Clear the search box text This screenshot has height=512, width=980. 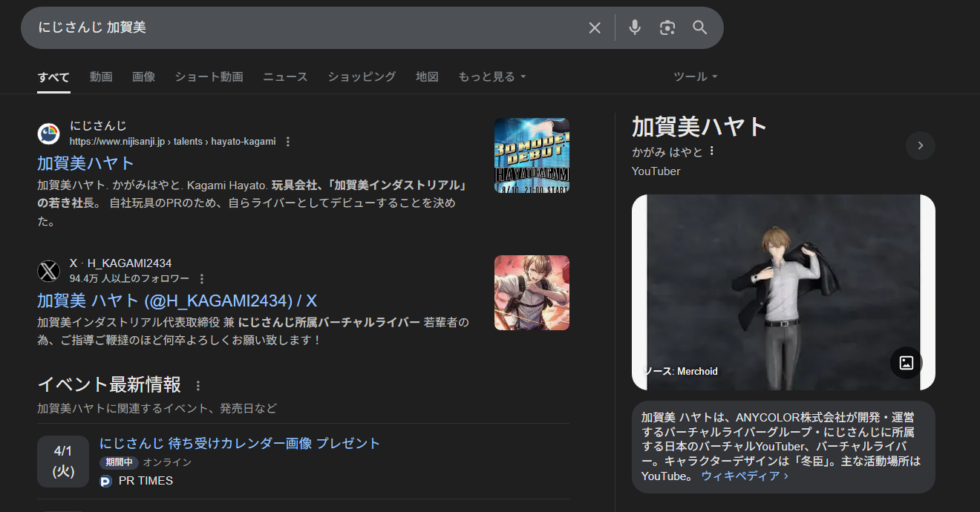595,28
